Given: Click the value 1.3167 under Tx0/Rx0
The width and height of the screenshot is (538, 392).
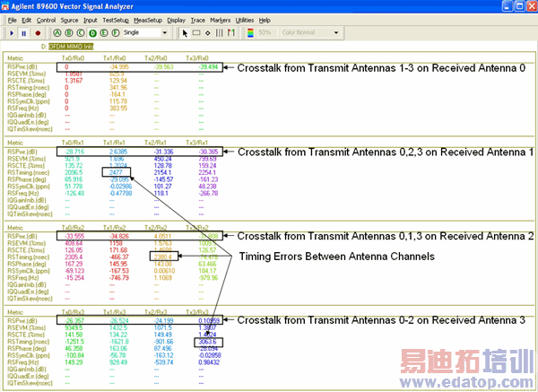Looking at the screenshot, I should (74, 81).
